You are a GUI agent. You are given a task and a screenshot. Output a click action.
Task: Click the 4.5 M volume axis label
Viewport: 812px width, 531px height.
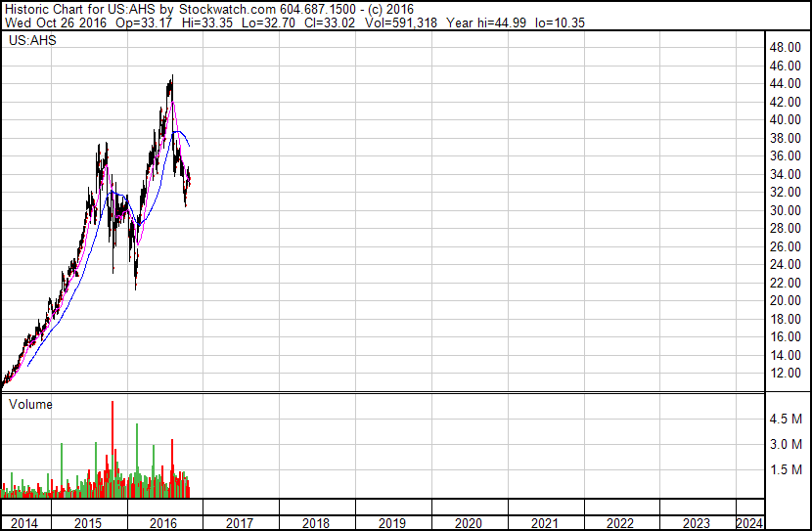coord(786,419)
